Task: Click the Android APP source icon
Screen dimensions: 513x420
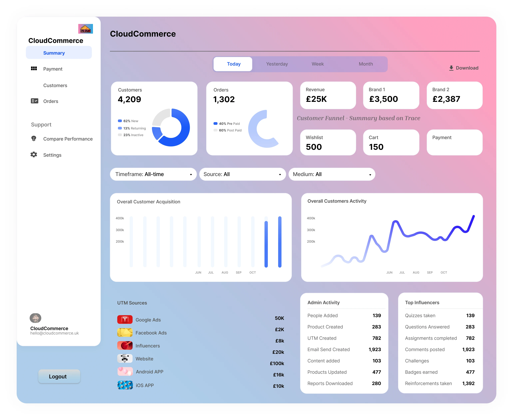Action: coord(125,371)
